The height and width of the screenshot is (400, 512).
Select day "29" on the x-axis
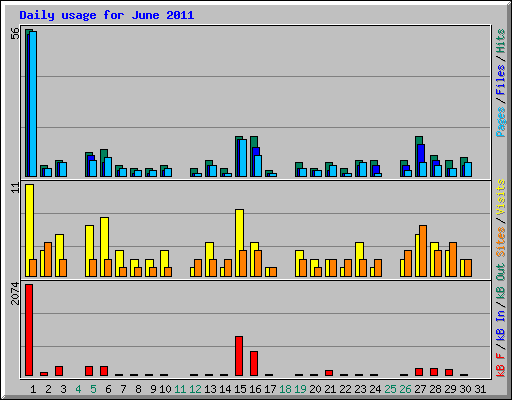tap(450, 389)
